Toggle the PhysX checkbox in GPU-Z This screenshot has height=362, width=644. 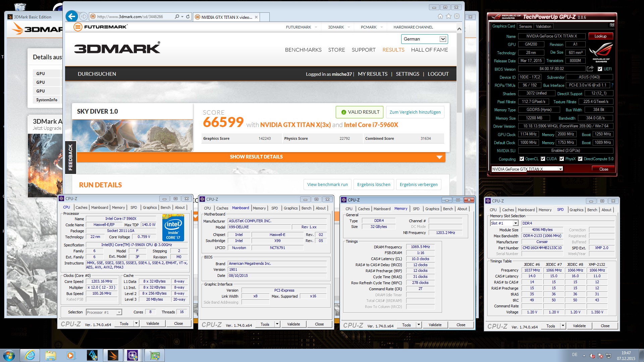561,159
